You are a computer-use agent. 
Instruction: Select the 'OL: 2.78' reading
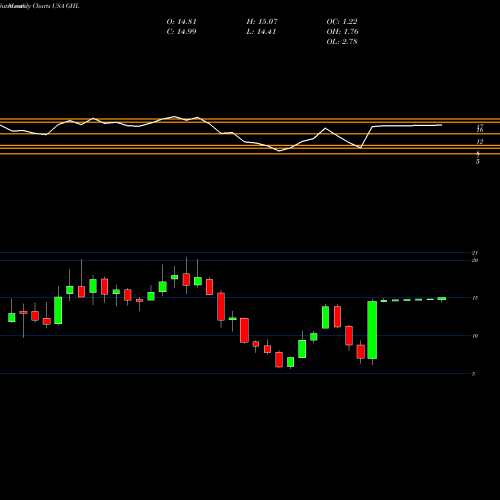[x=342, y=42]
